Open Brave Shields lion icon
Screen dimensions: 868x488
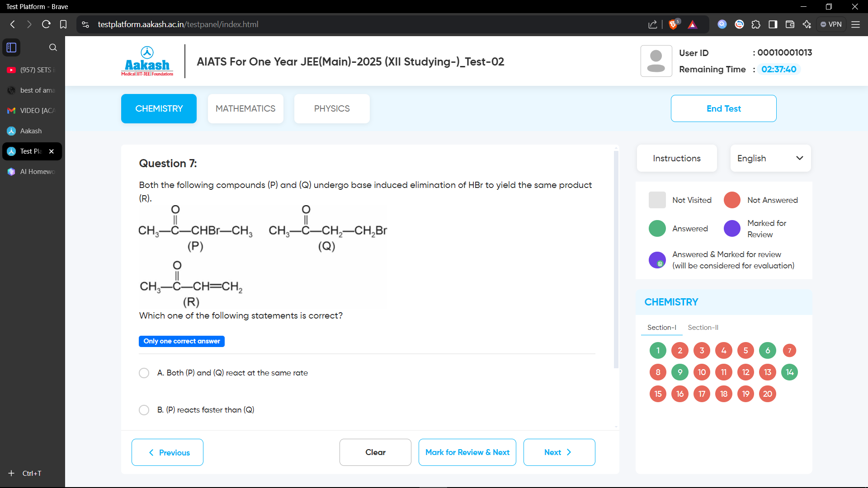point(674,24)
